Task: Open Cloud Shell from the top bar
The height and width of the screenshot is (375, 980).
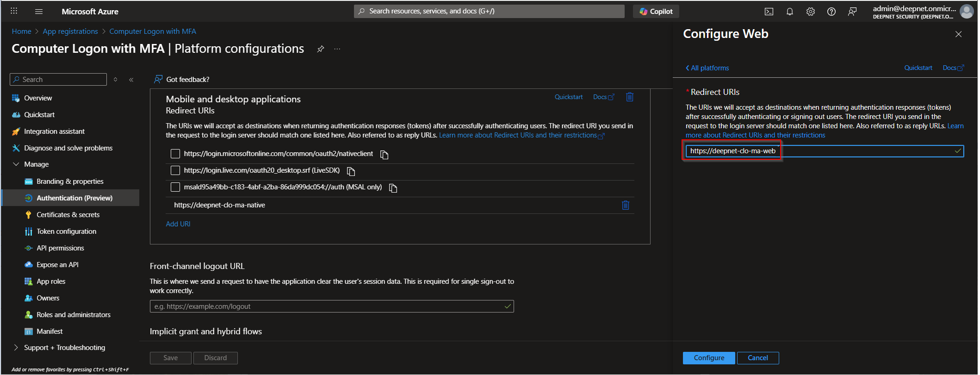Action: tap(769, 12)
